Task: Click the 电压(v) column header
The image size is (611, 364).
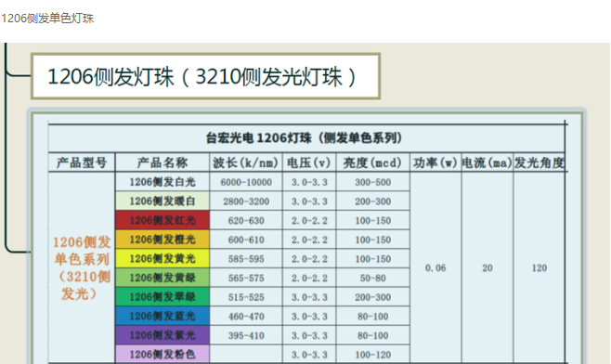Action: pos(309,162)
